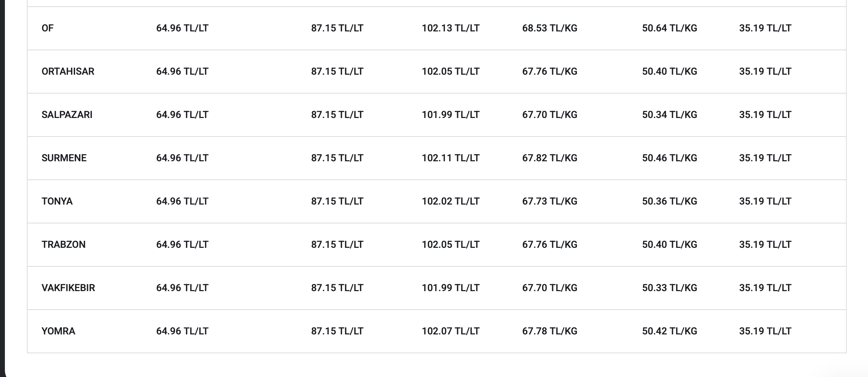868x377 pixels.
Task: Click the SALPAZARI row label
Action: (67, 115)
